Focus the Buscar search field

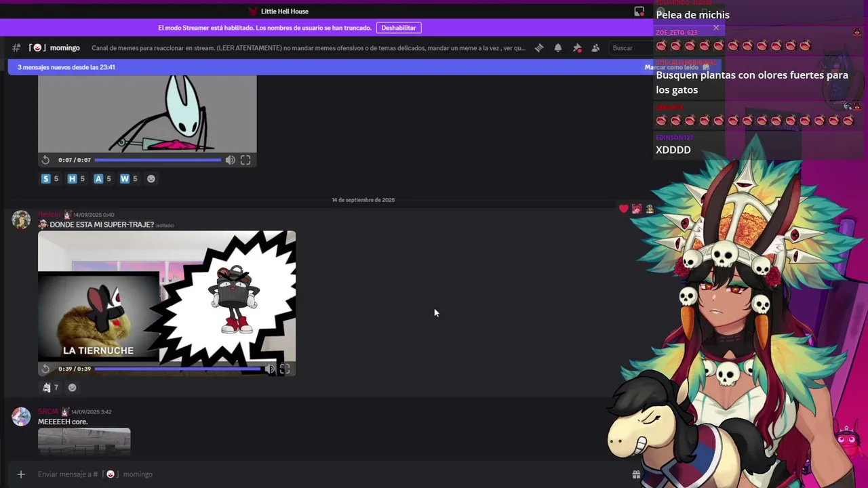tap(629, 48)
